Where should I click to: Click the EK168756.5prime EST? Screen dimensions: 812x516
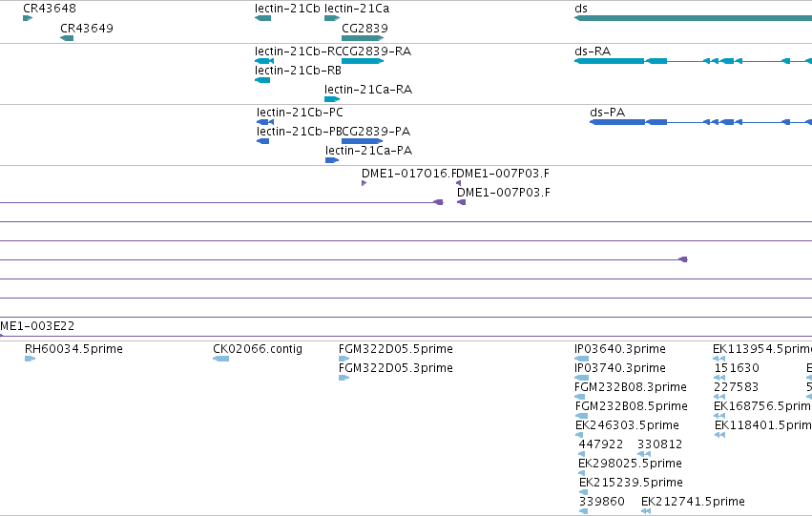(719, 416)
